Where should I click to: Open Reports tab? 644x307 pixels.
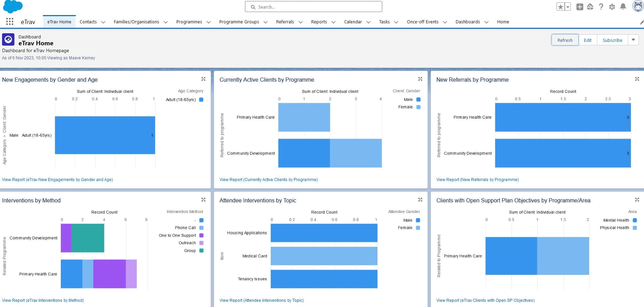[x=319, y=22]
